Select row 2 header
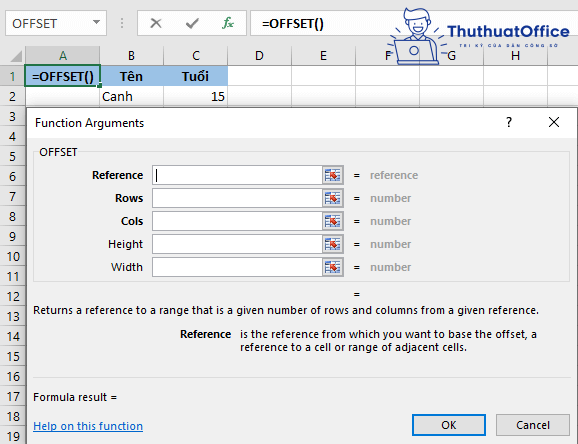This screenshot has width=578, height=444. click(13, 96)
